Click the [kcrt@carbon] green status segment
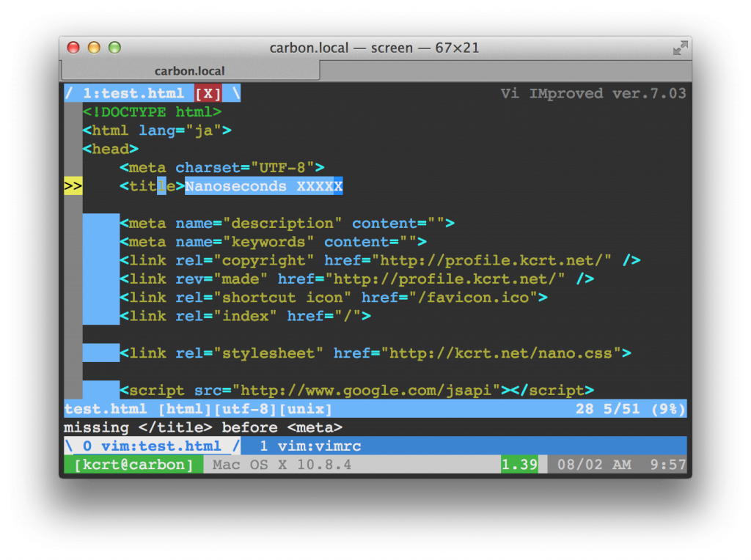The width and height of the screenshot is (751, 560). point(133,465)
